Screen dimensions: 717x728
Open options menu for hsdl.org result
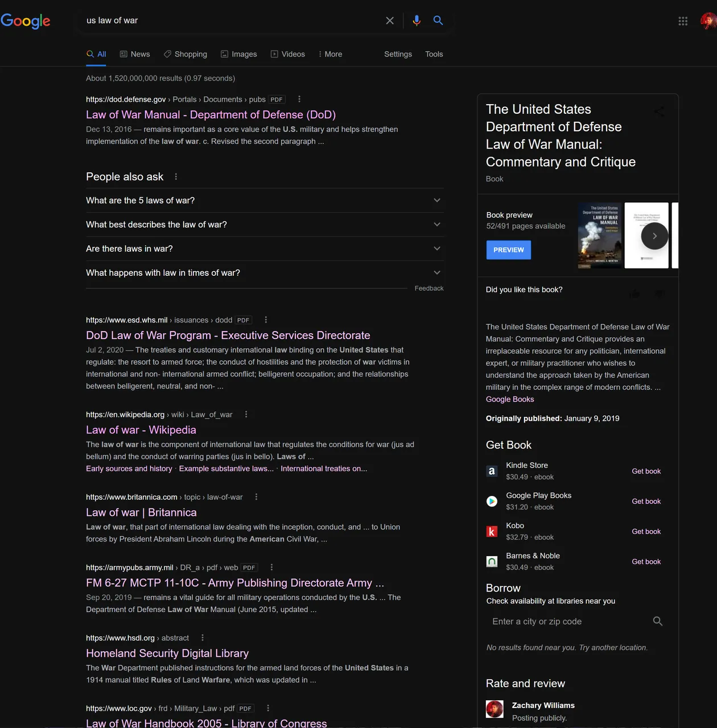tap(203, 638)
